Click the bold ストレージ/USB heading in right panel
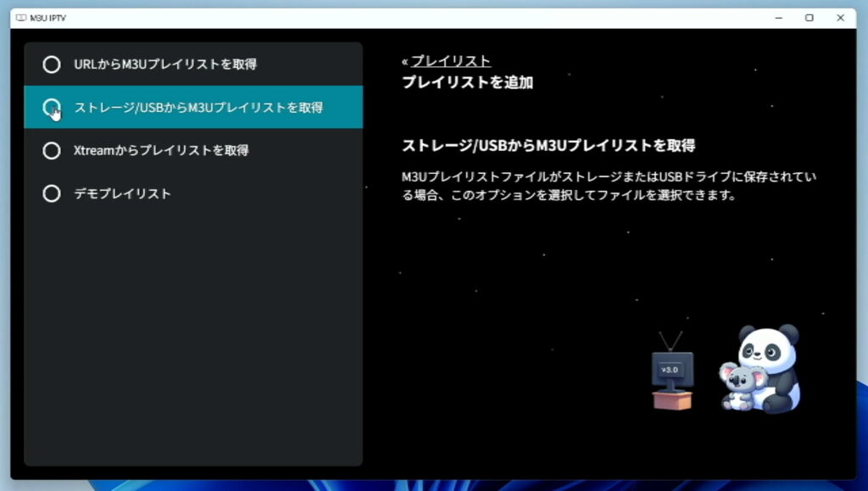The height and width of the screenshot is (491, 868). click(x=548, y=146)
